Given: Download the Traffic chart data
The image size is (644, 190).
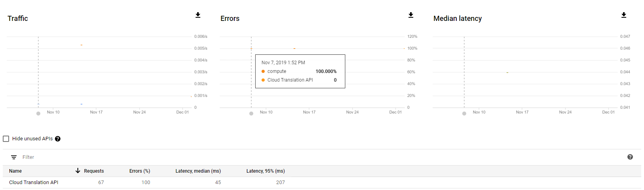Looking at the screenshot, I should coord(198,15).
